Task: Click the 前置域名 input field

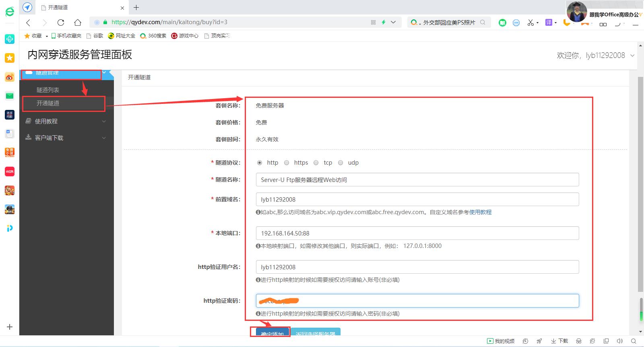Action: [x=417, y=199]
